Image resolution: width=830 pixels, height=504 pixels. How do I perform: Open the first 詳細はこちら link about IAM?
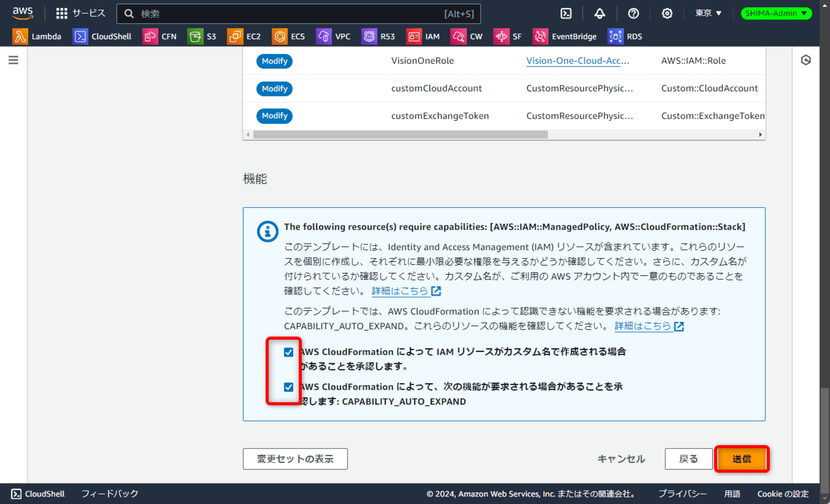point(400,291)
